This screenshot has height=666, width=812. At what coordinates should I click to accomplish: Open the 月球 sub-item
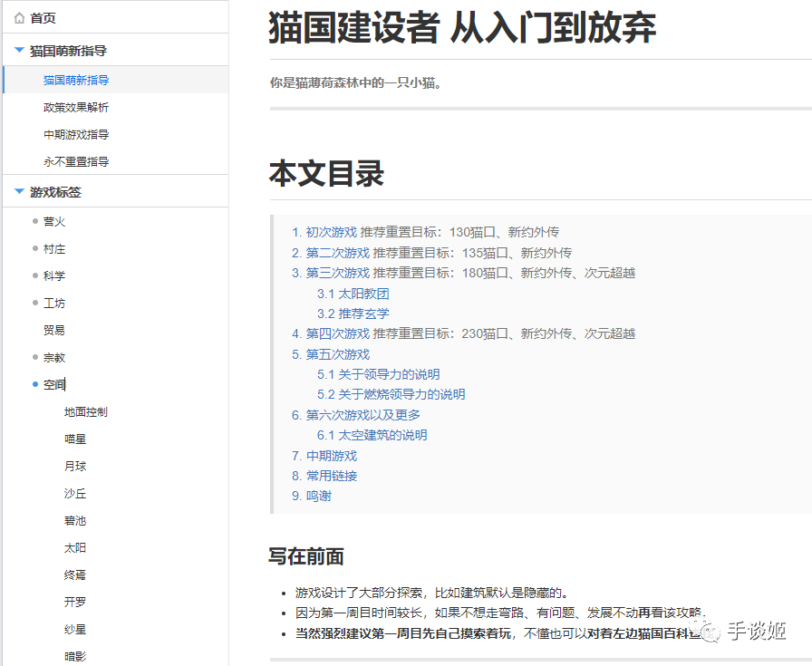tap(75, 467)
